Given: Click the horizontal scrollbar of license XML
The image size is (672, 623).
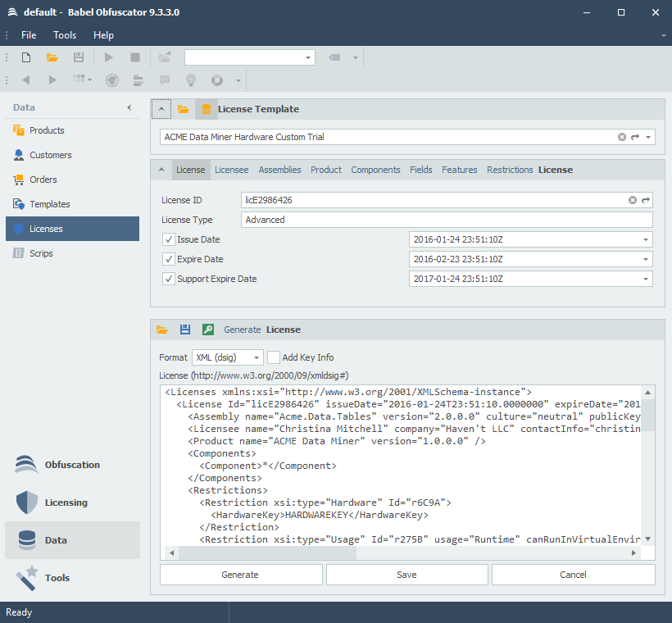Looking at the screenshot, I should click(x=267, y=553).
